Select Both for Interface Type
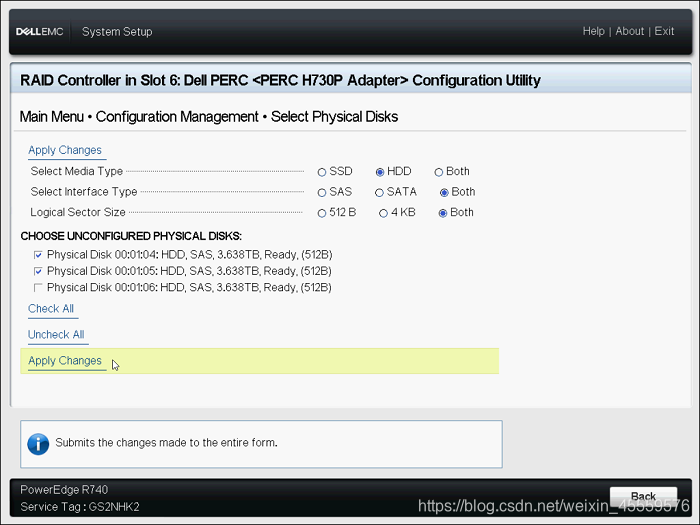This screenshot has height=525, width=700. coord(444,192)
